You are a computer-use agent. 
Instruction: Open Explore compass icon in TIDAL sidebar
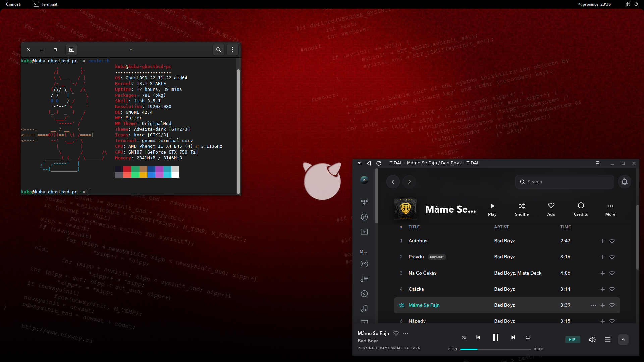pyautogui.click(x=364, y=217)
